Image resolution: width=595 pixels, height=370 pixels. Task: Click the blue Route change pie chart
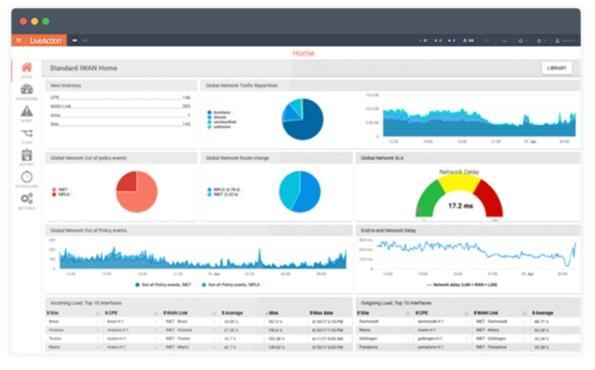coord(300,192)
